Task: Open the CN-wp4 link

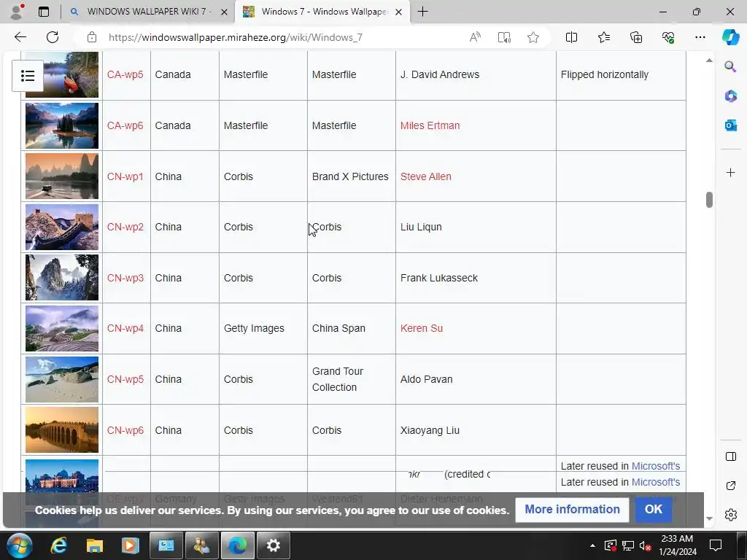Action: pyautogui.click(x=125, y=328)
